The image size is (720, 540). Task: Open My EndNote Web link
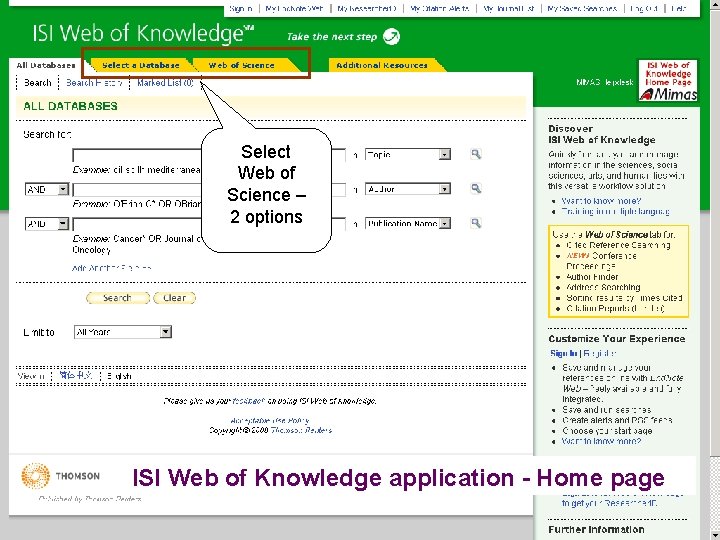(x=294, y=8)
